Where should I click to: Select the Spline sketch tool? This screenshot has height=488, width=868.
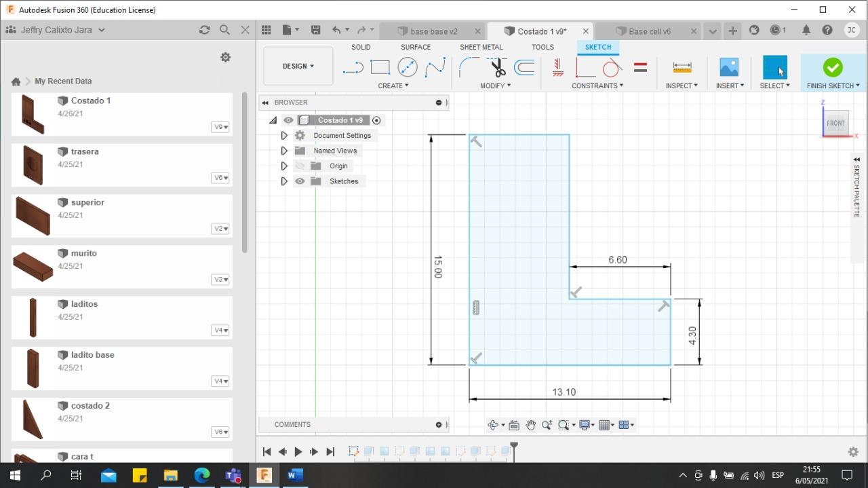(435, 67)
